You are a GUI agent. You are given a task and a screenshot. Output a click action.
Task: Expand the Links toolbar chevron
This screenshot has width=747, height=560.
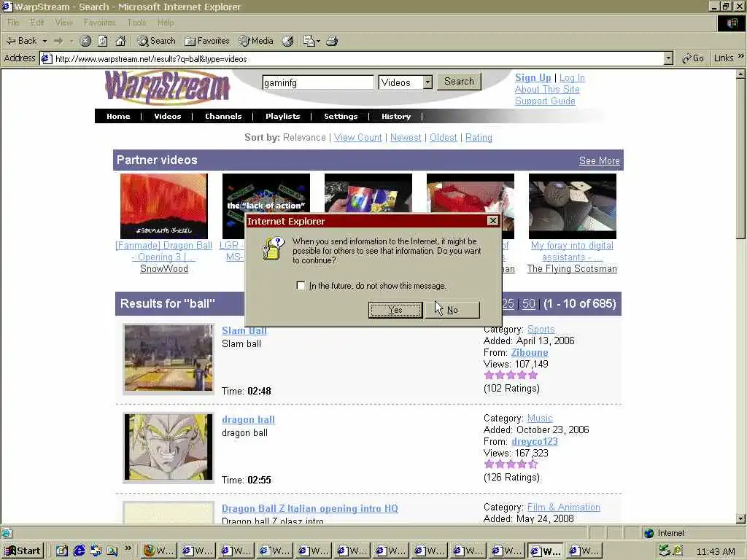tap(740, 56)
